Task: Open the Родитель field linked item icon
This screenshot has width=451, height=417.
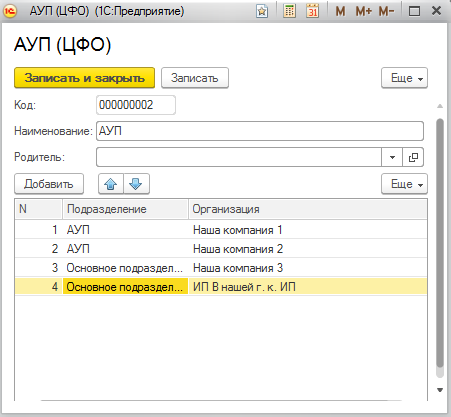Action: [x=413, y=157]
